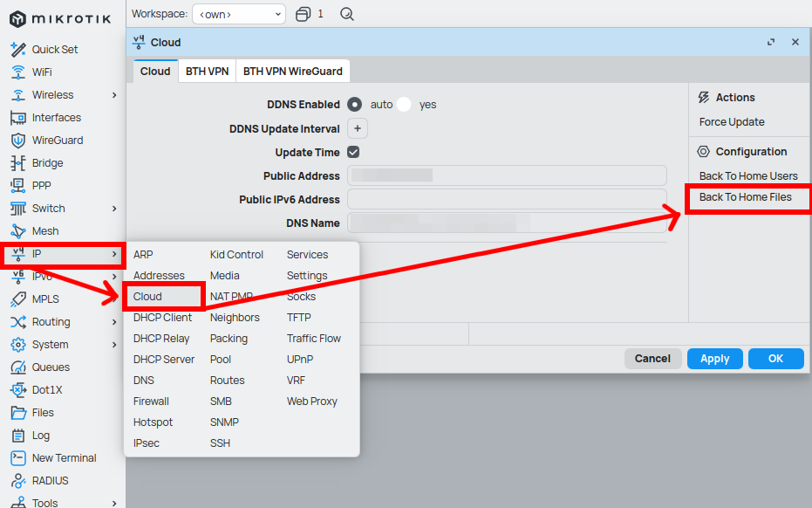
Task: Open the Workspace dropdown
Action: [x=239, y=14]
